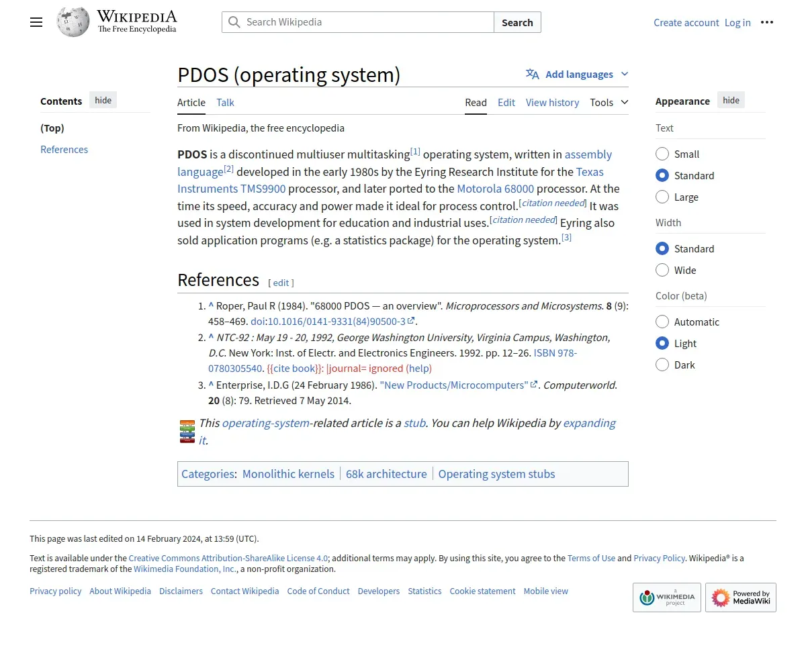Open the Texas Instruments TMS9900 link
The width and height of the screenshot is (806, 672).
232,189
